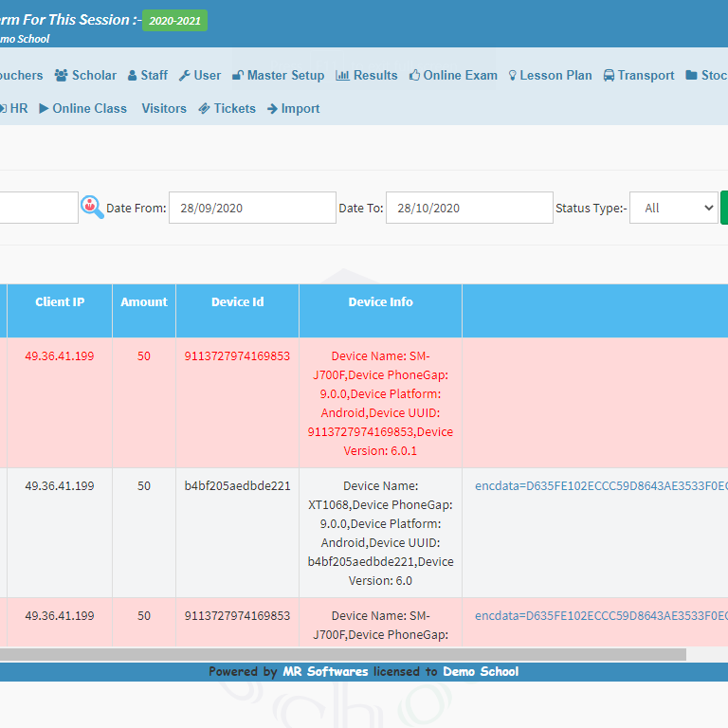The width and height of the screenshot is (728, 728).
Task: Click the search magnifier icon beside Date From
Action: pos(92,208)
